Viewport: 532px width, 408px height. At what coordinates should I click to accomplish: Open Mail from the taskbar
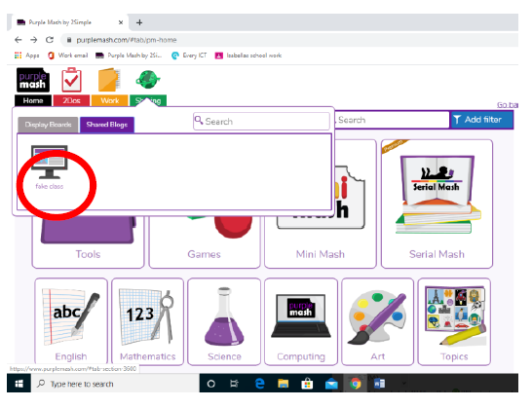(331, 384)
